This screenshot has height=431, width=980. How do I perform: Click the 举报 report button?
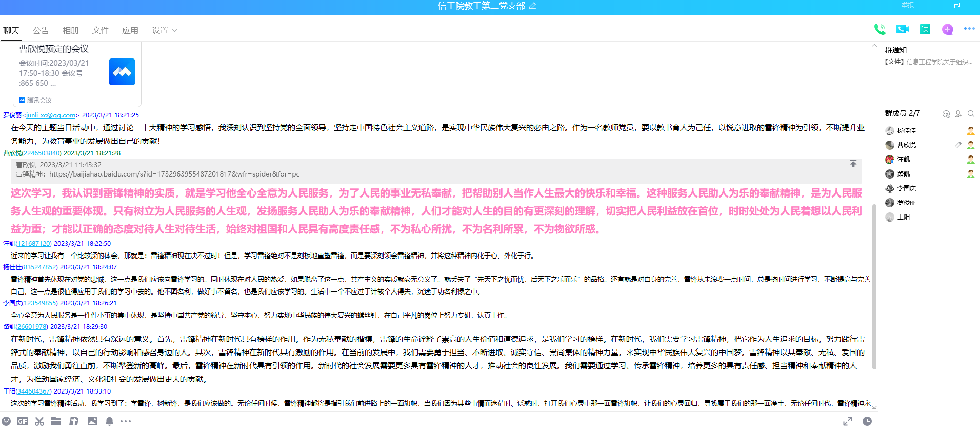[908, 5]
